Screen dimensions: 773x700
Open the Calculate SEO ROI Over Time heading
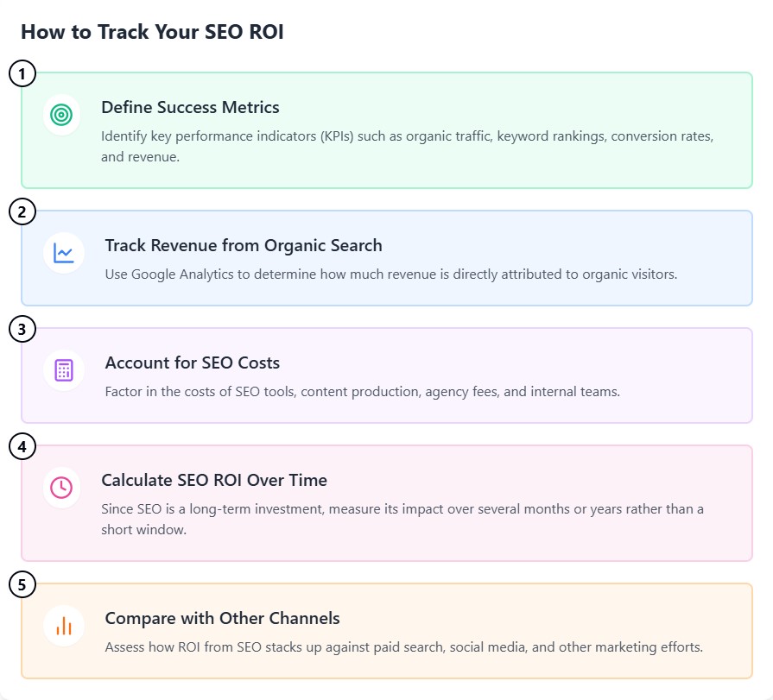[214, 480]
